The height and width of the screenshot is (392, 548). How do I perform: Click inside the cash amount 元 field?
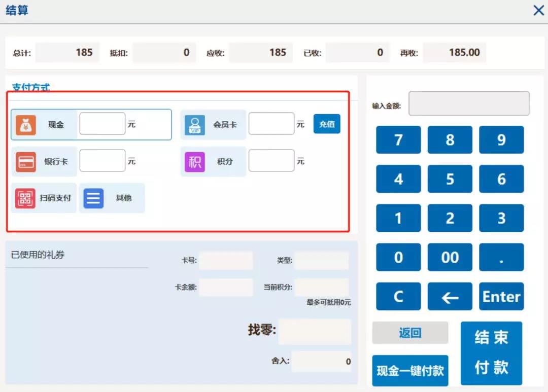[x=101, y=123]
